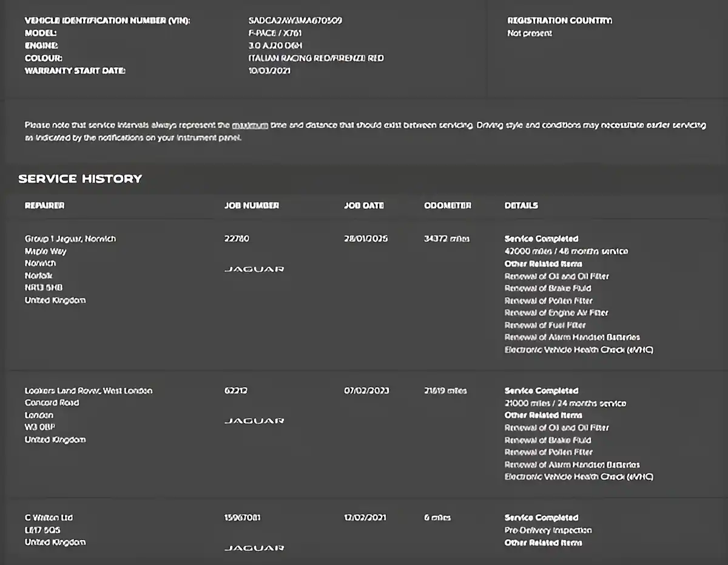This screenshot has width=728, height=565.
Task: Select the Repairer column header
Action: pyautogui.click(x=44, y=206)
